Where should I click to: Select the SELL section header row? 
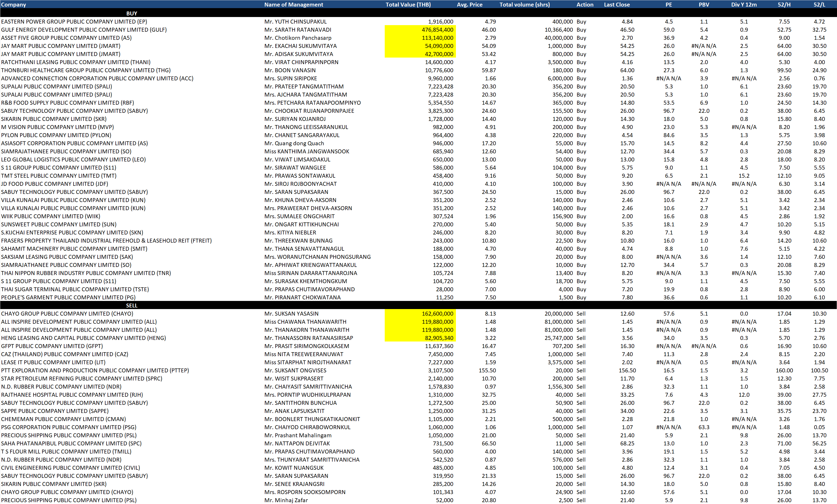[418, 305]
